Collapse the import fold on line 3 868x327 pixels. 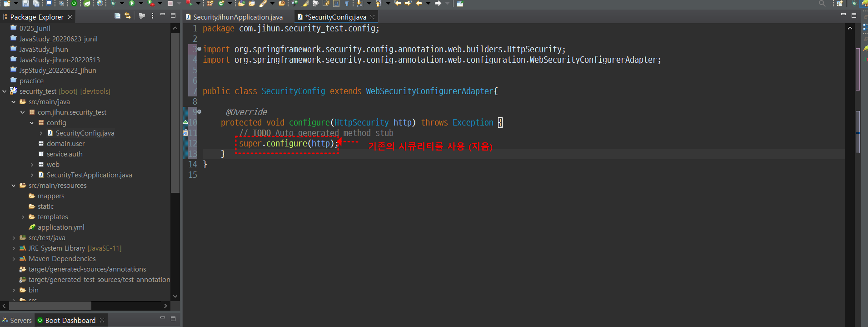[x=199, y=49]
